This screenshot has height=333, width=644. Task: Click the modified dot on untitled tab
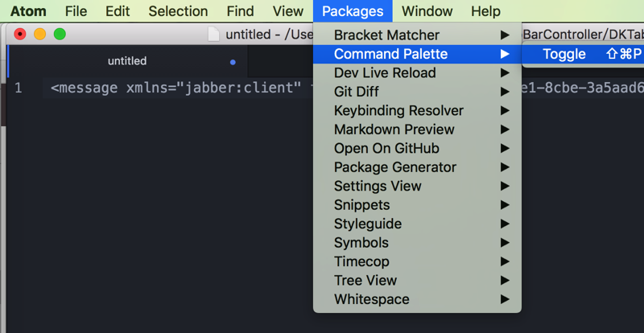(x=233, y=63)
